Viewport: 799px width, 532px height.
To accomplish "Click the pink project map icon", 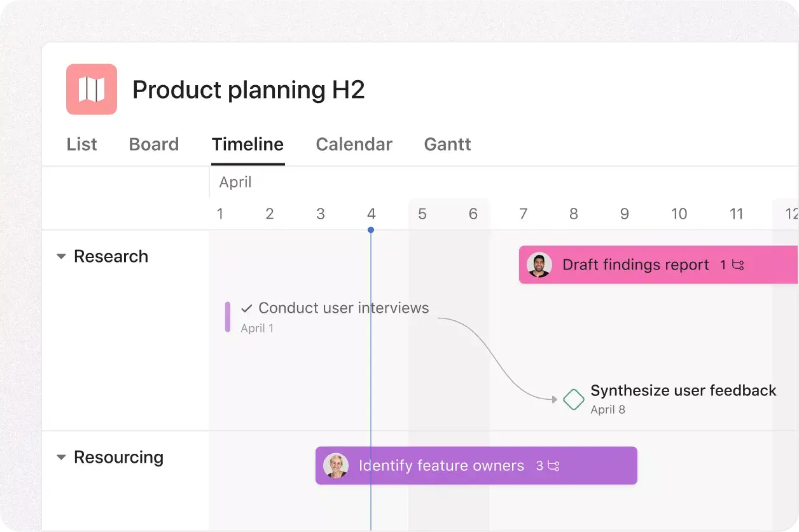I will pyautogui.click(x=91, y=89).
